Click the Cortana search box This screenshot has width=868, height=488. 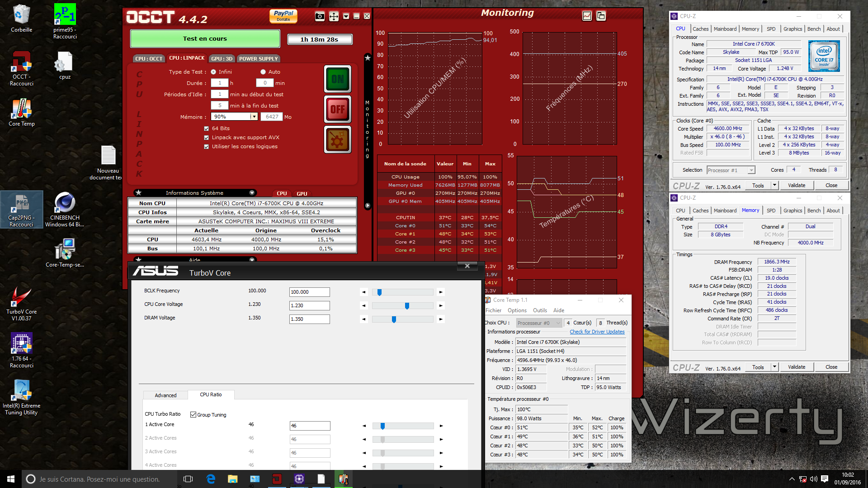99,479
